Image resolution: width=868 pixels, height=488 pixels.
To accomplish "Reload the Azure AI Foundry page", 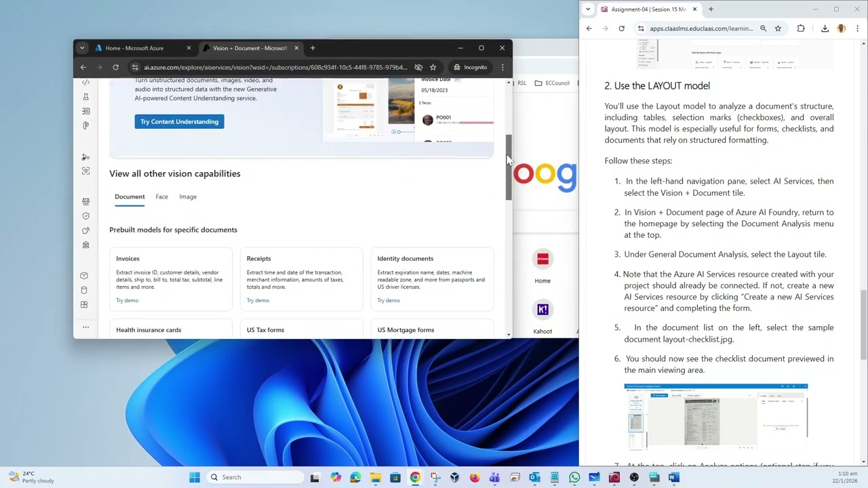I will 115,67.
